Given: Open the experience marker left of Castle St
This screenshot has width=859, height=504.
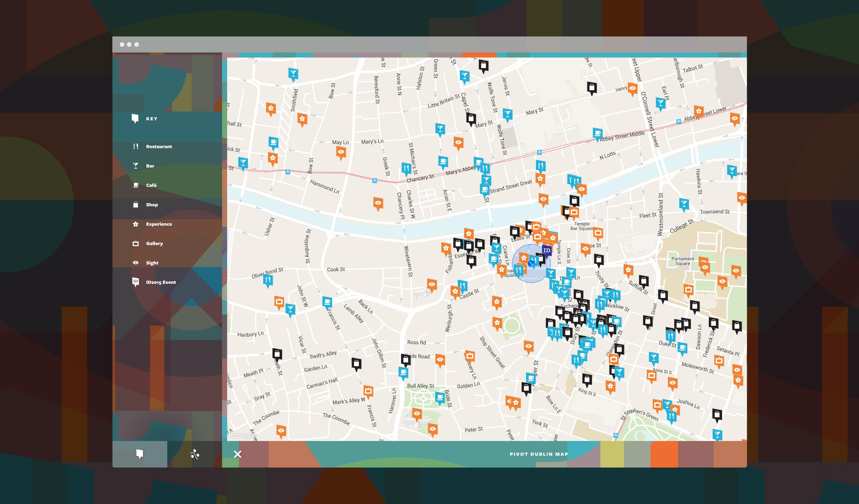Looking at the screenshot, I should [x=455, y=292].
